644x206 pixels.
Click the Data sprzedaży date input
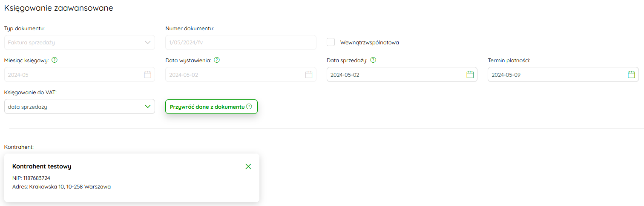coord(402,75)
